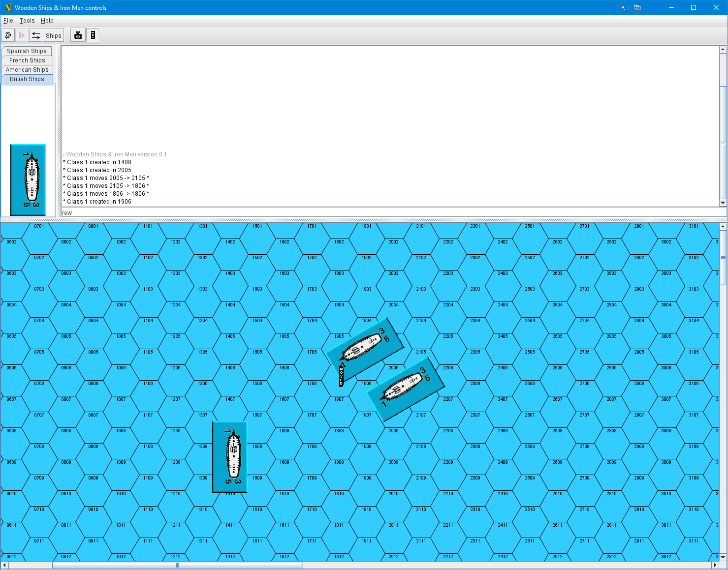Click the map horizontal scrollbar thumb
This screenshot has height=570, width=728.
pos(177,565)
